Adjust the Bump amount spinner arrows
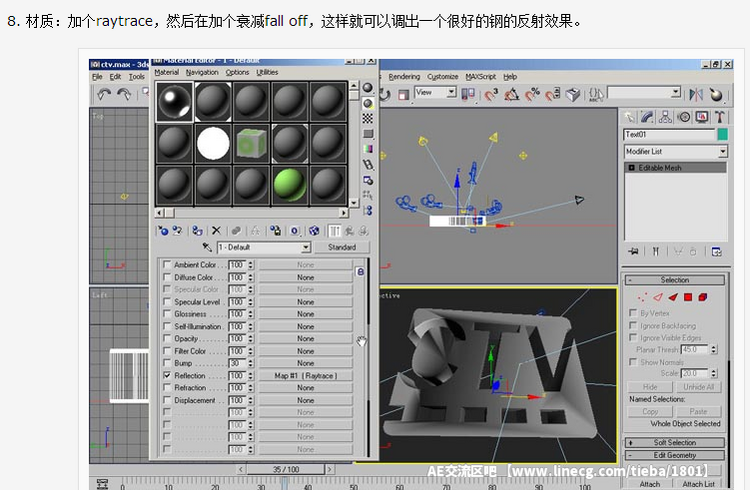The image size is (750, 490). (x=251, y=363)
